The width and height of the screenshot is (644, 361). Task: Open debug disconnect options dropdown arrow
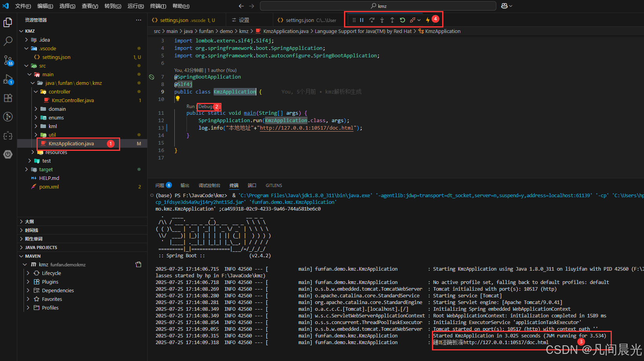(419, 20)
